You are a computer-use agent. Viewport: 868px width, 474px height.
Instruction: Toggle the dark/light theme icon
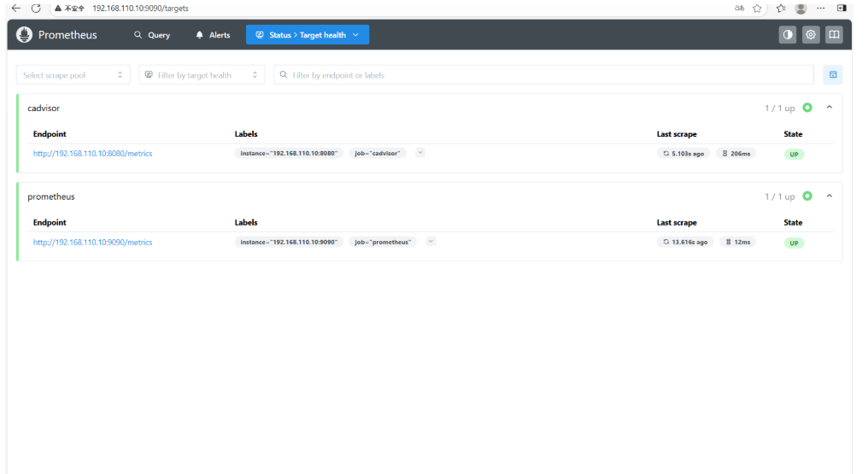[787, 35]
